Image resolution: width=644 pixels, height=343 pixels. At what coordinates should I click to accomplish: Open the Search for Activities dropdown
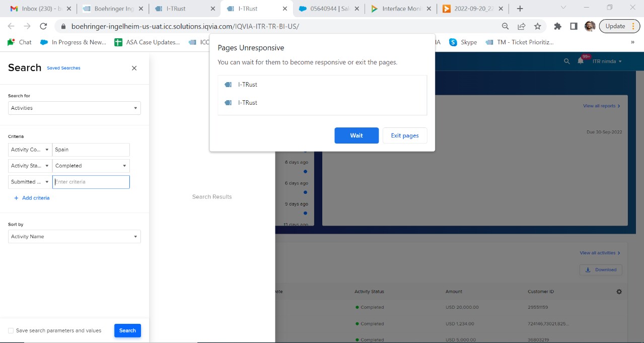coord(75,108)
